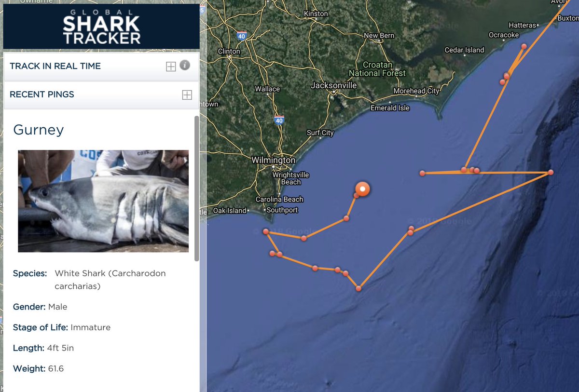Click the Track in Real Time heading

55,66
